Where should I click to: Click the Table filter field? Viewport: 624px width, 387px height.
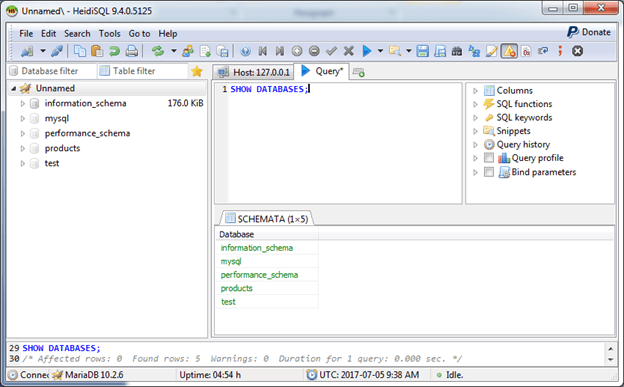tap(143, 71)
